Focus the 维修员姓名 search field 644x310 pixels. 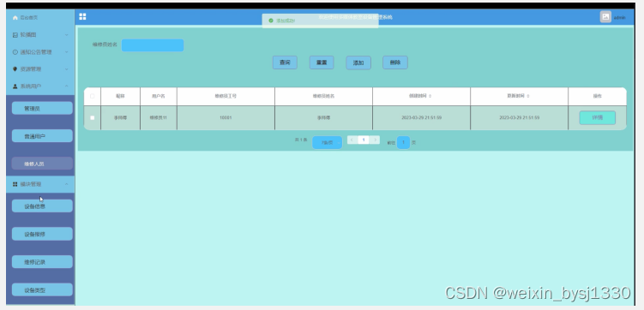[x=153, y=45]
